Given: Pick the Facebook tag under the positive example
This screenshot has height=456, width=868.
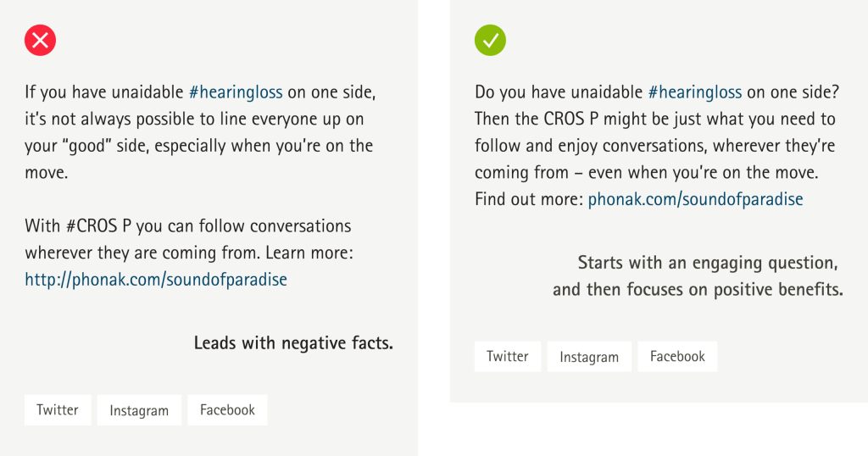Looking at the screenshot, I should tap(677, 356).
